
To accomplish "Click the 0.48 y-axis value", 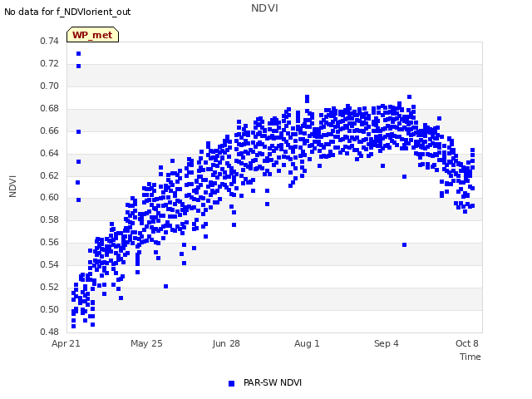I will (49, 332).
